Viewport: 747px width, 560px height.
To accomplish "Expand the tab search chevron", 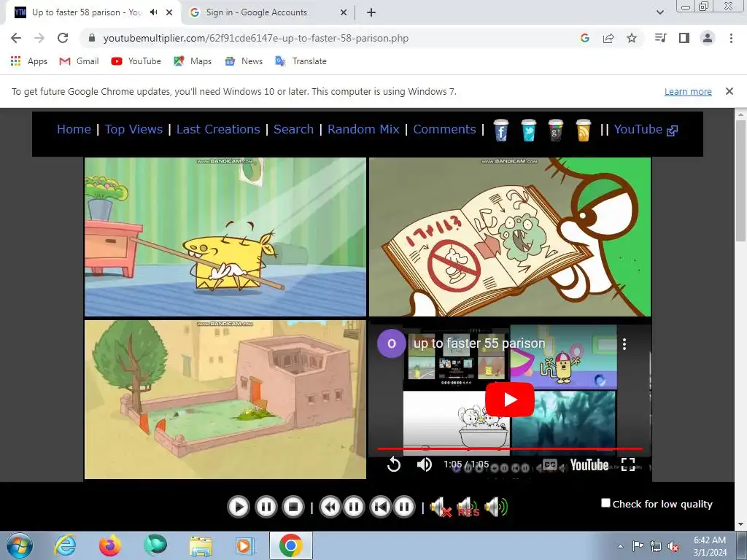I will tap(659, 12).
